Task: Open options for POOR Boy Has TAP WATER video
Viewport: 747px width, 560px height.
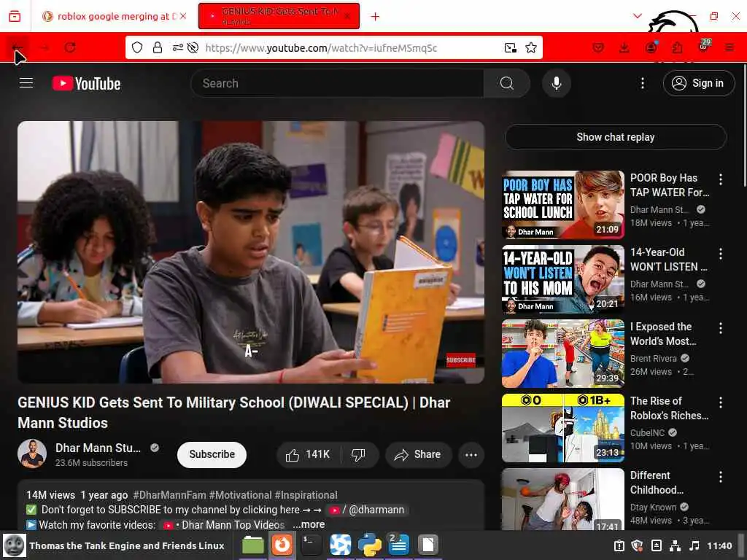Action: [720, 179]
